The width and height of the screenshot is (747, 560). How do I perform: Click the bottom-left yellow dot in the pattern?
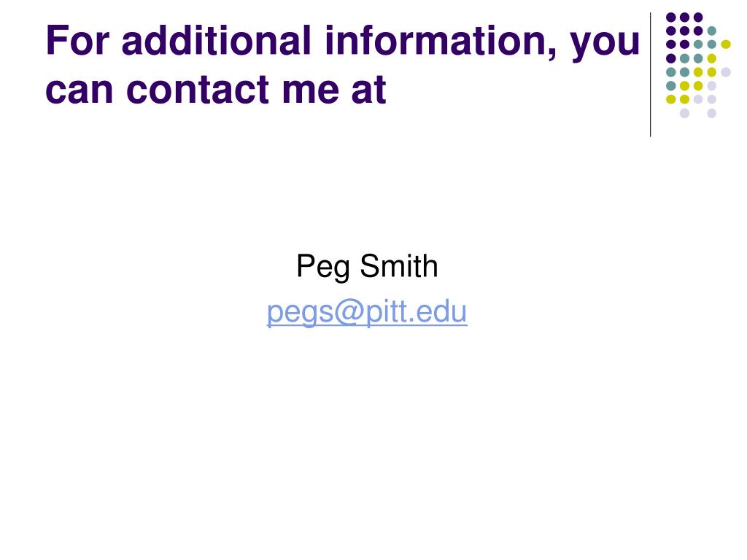click(x=671, y=99)
